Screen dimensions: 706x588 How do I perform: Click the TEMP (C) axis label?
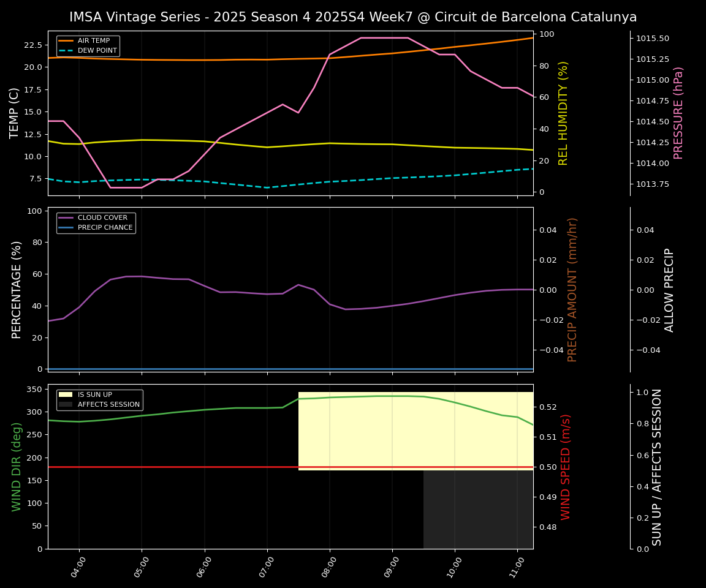coord(15,113)
